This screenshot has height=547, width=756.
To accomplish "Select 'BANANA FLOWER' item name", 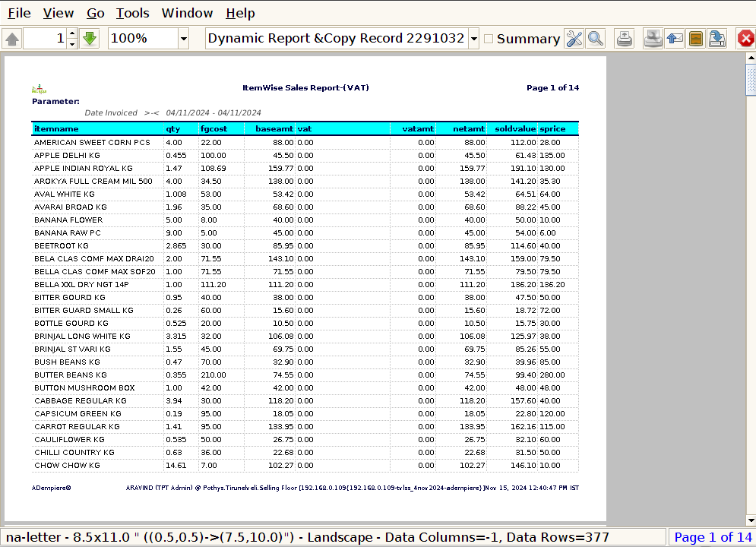I will coord(68,220).
